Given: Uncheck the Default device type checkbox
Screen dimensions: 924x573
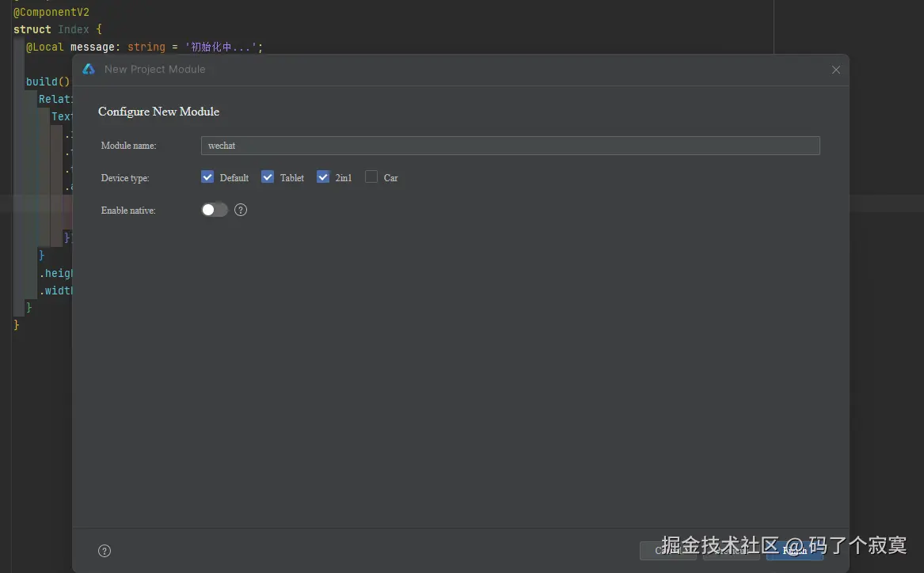Looking at the screenshot, I should point(207,176).
